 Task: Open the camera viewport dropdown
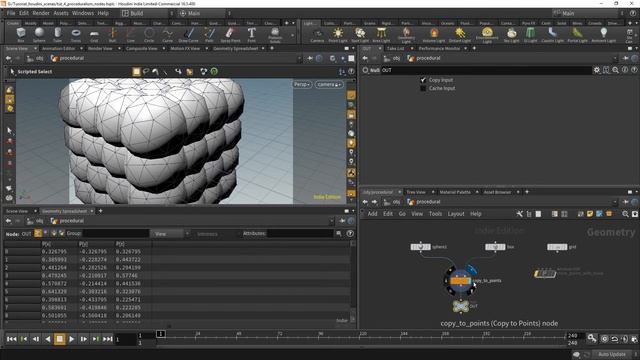click(329, 84)
